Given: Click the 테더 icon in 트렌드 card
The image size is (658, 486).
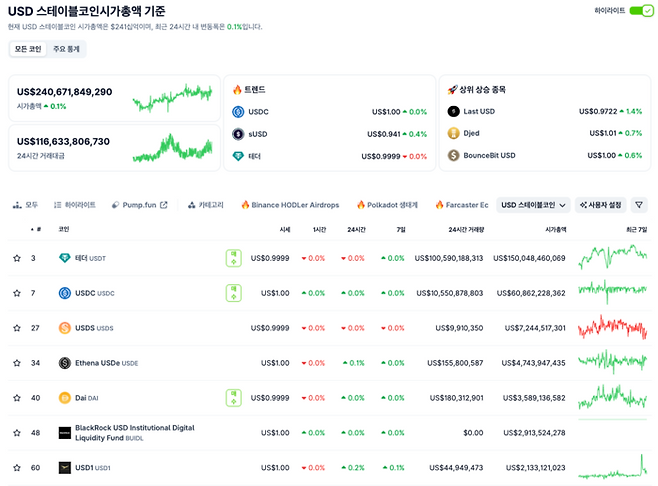Looking at the screenshot, I should coord(238,156).
